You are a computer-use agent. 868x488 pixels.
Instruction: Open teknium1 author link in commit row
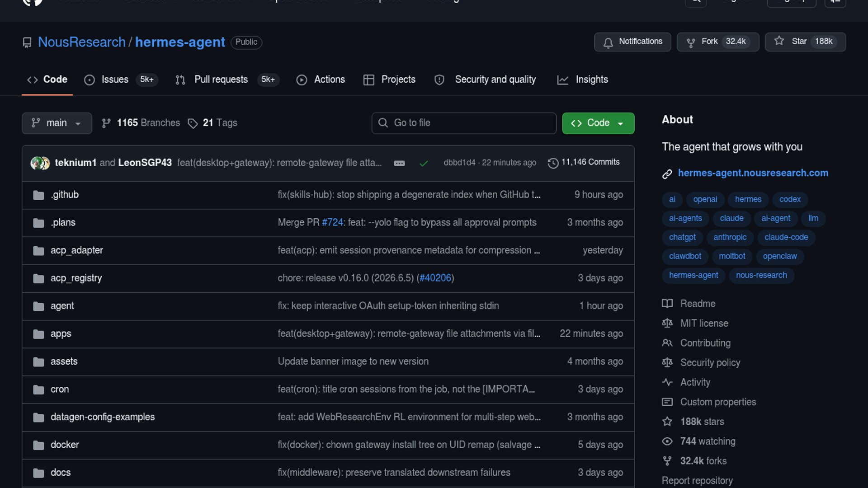pyautogui.click(x=75, y=163)
